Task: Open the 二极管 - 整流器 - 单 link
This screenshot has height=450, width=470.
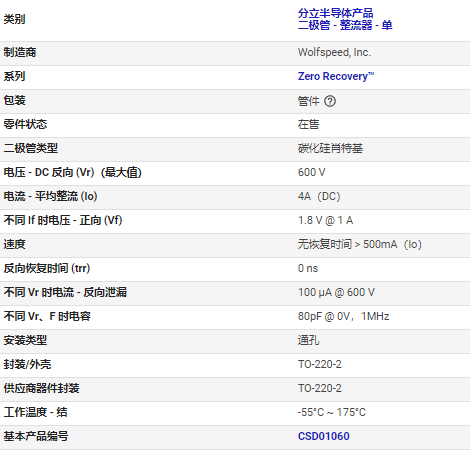Action: tap(345, 25)
